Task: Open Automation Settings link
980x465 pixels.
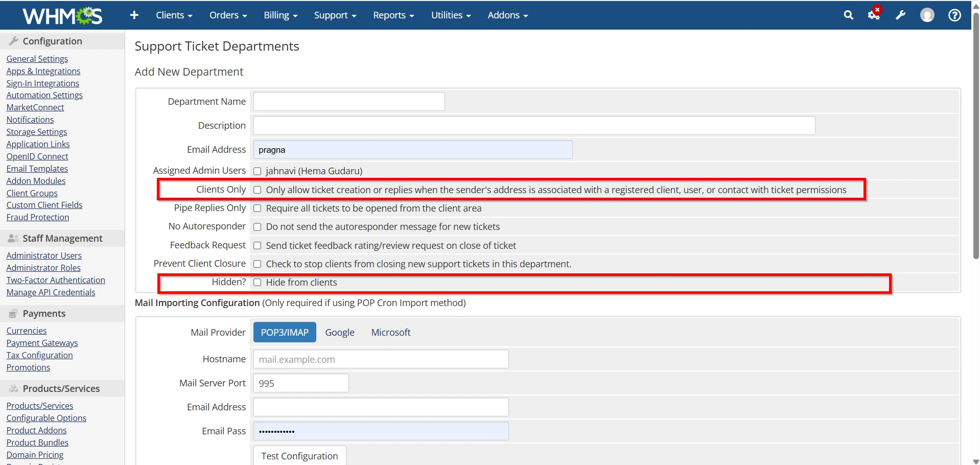Action: point(44,95)
